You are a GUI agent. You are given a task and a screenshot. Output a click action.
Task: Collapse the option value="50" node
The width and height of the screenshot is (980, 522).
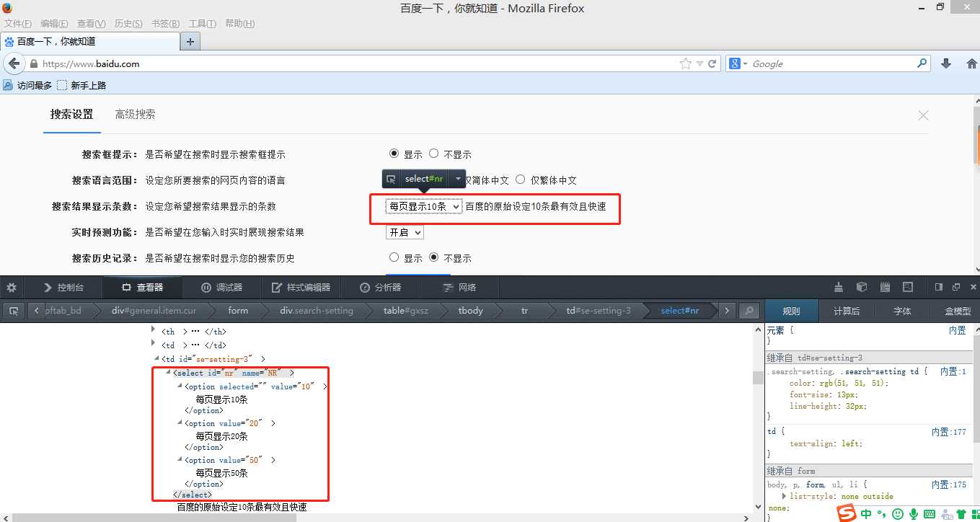click(x=180, y=459)
